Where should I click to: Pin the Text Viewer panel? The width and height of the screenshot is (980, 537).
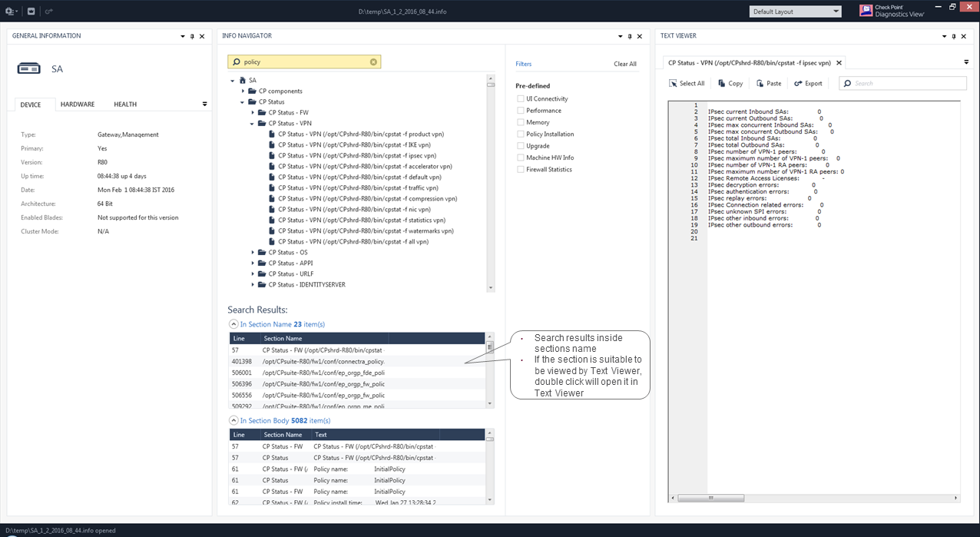pos(955,36)
